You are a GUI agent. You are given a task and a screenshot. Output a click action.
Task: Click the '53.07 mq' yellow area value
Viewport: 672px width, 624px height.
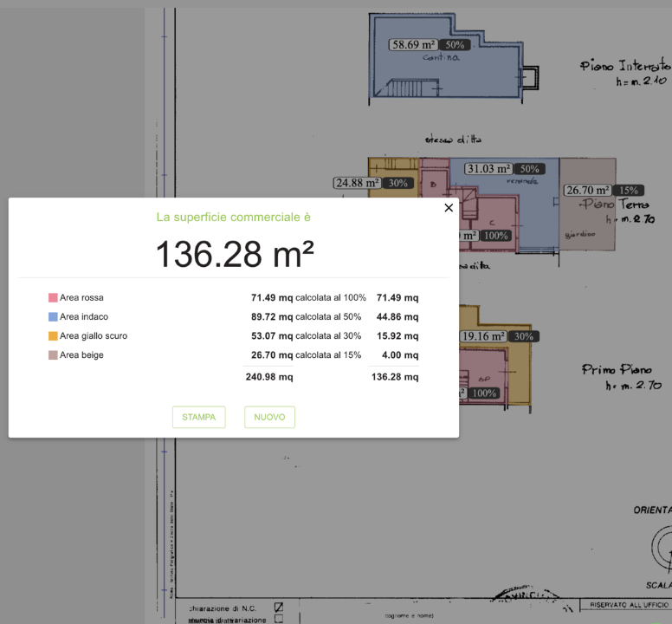[x=272, y=335]
